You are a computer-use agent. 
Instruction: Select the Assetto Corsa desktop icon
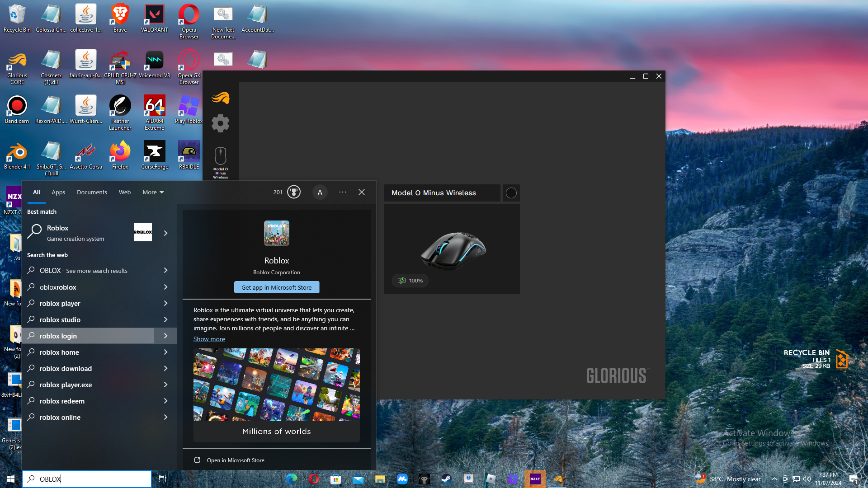(85, 155)
